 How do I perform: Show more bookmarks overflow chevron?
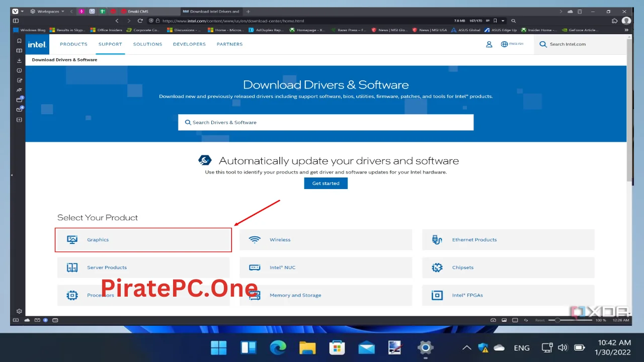coord(626,30)
